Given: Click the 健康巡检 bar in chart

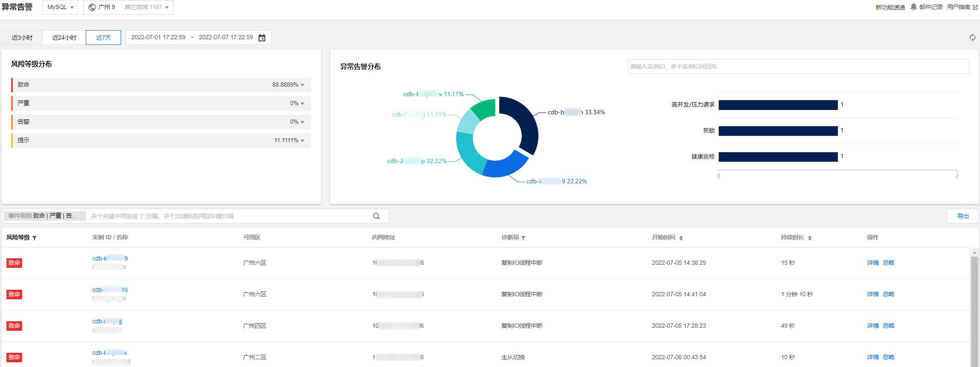Looking at the screenshot, I should point(778,157).
